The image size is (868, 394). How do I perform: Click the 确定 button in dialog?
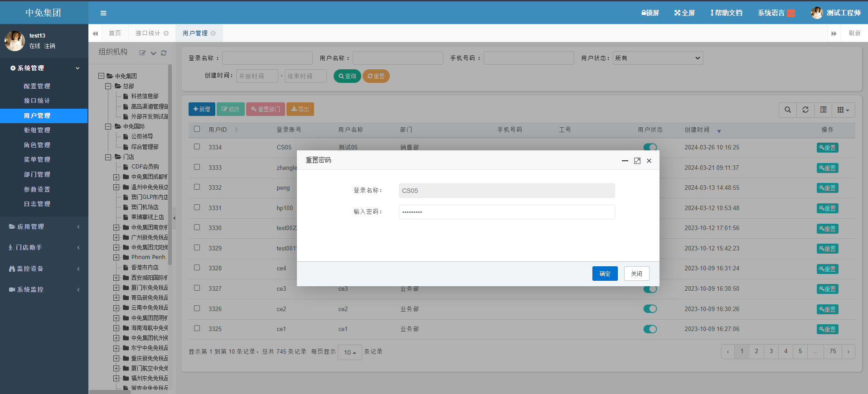(x=605, y=274)
